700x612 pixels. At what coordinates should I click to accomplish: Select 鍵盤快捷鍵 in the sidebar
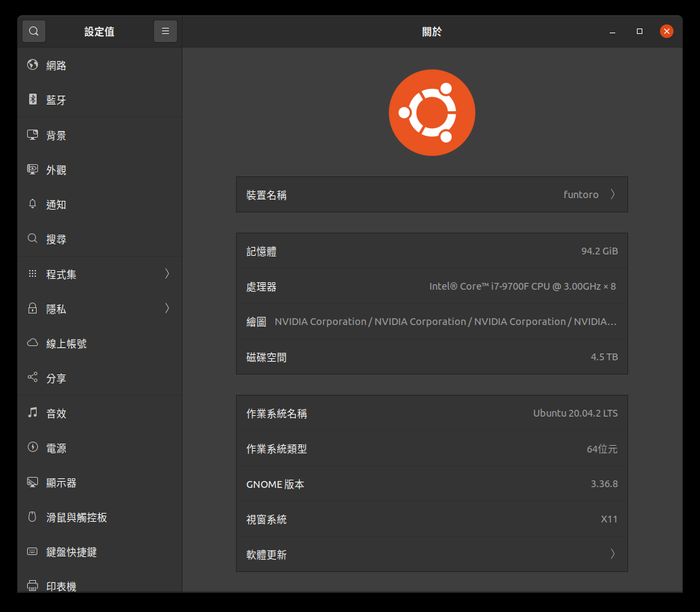click(x=100, y=552)
